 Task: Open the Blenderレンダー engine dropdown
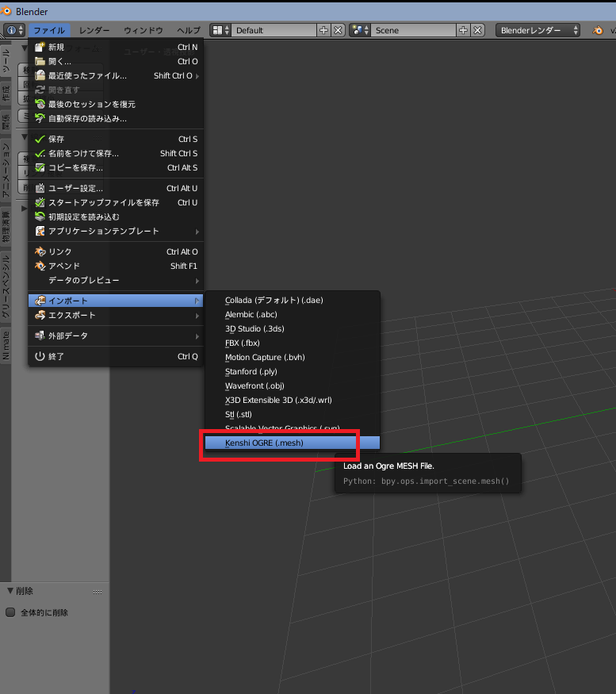coord(538,30)
